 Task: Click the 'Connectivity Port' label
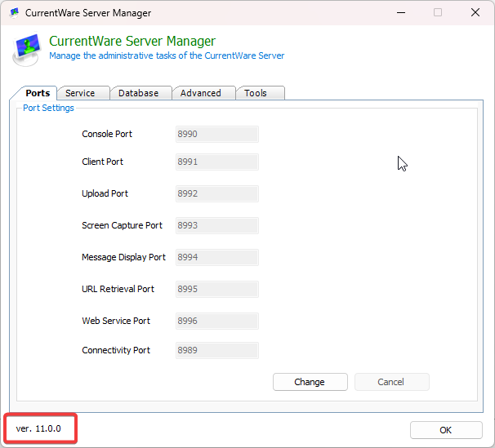pyautogui.click(x=116, y=350)
